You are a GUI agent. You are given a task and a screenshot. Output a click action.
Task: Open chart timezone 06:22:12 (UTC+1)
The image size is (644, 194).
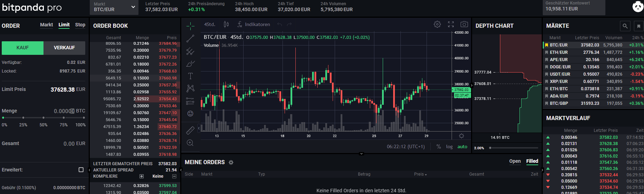coord(406,147)
